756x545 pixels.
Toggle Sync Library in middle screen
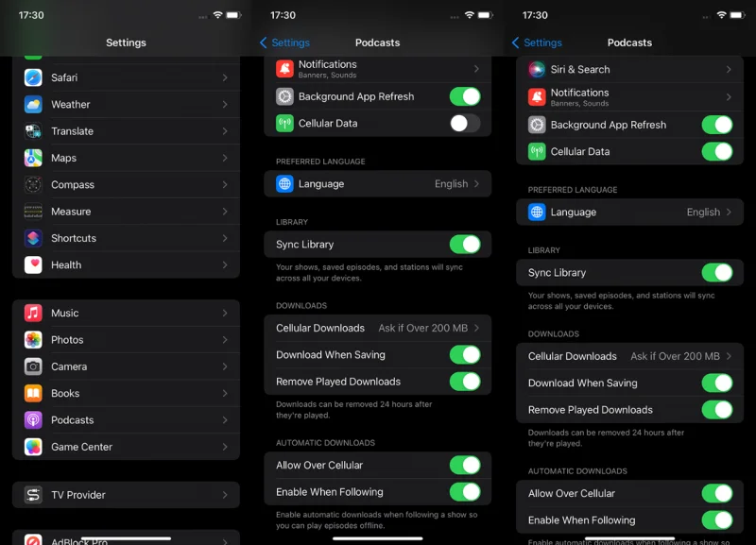(465, 245)
